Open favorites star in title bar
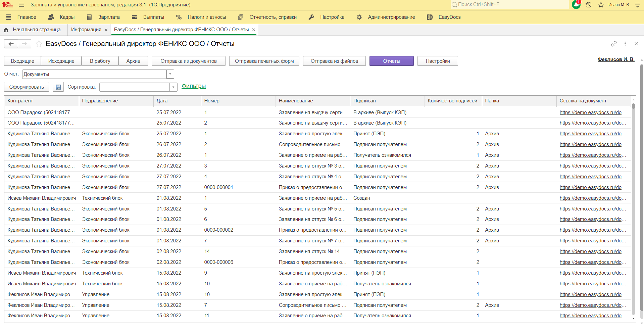 point(601,5)
